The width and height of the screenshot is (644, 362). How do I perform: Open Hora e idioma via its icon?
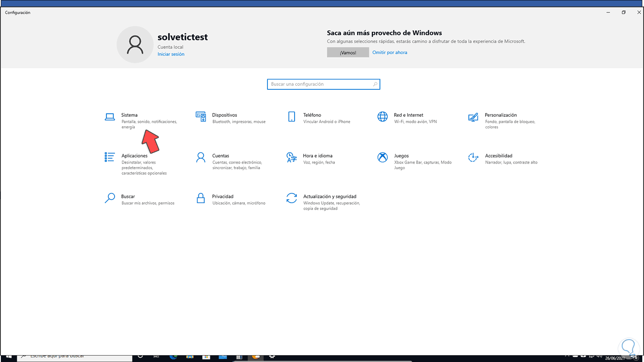point(292,157)
